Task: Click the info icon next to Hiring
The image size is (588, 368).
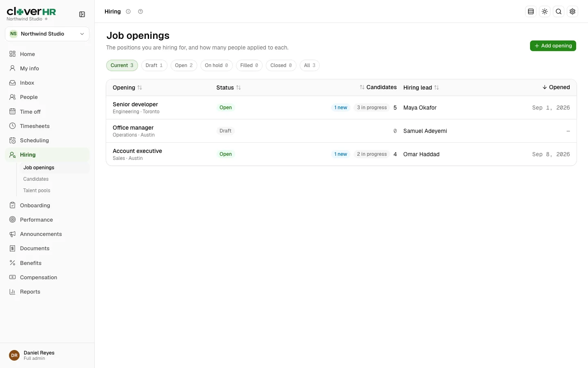Action: click(x=128, y=11)
